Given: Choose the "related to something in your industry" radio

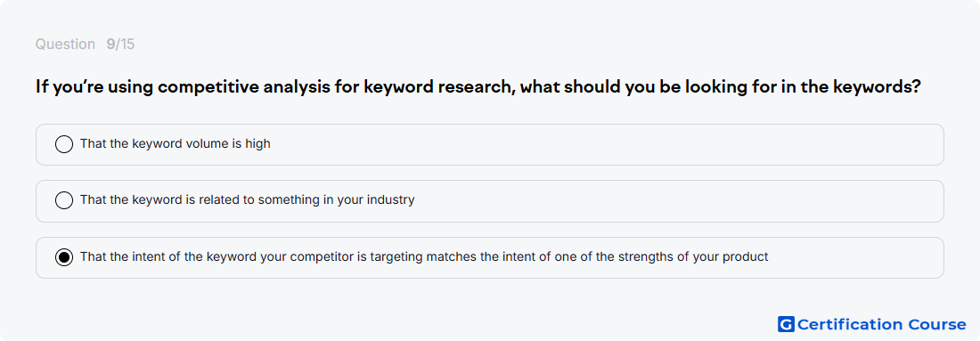Looking at the screenshot, I should 64,200.
